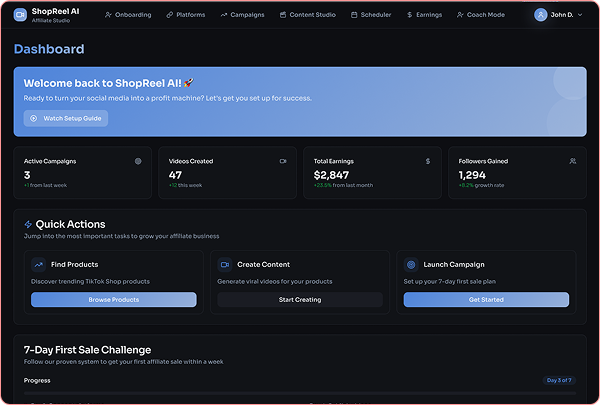The image size is (600, 405).
Task: Click the Videos Created camera icon
Action: click(x=283, y=160)
